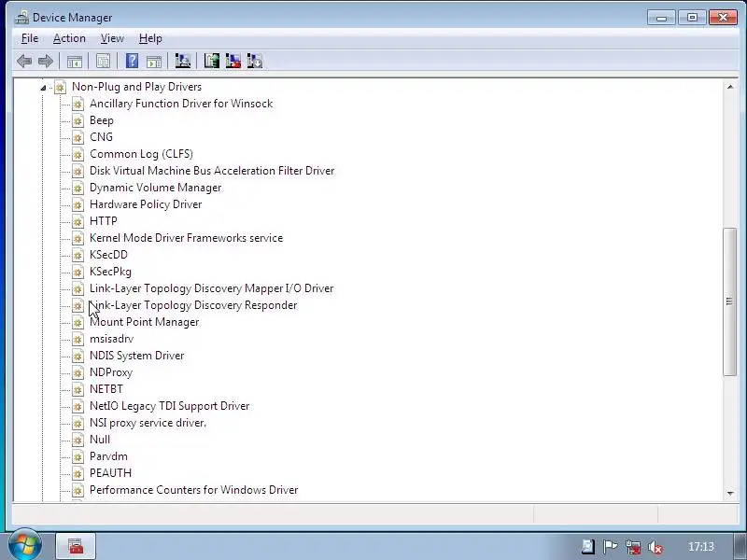The height and width of the screenshot is (560, 747).
Task: Update driver software via the green arrow icon
Action: pos(212,61)
